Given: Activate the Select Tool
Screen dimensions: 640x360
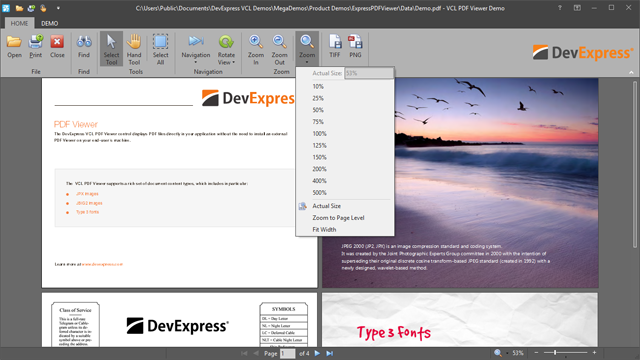Looking at the screenshot, I should tap(111, 49).
